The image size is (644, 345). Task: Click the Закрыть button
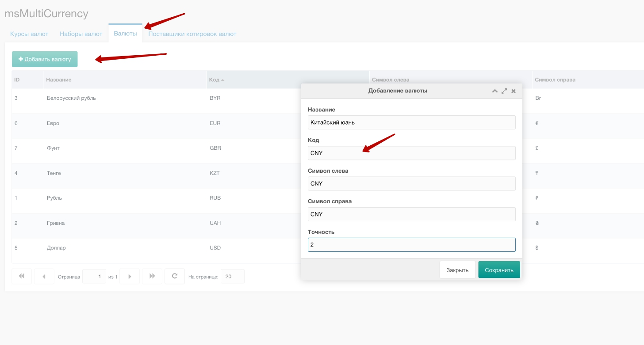(x=457, y=270)
